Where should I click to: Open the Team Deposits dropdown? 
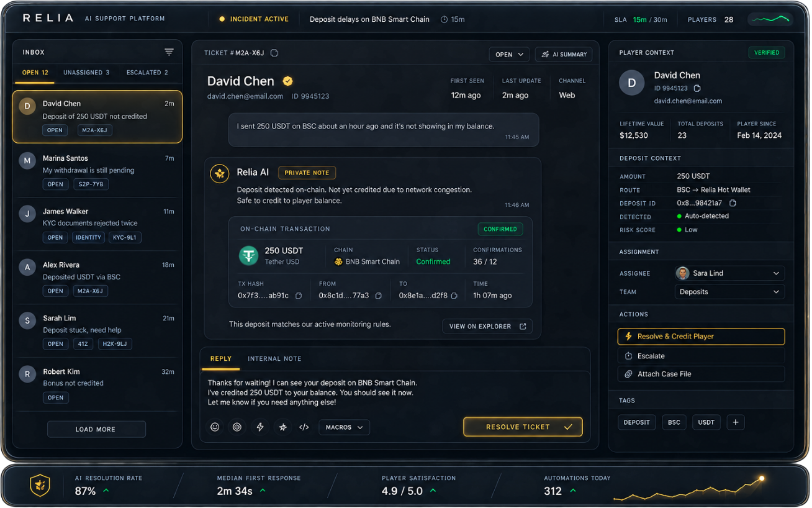click(729, 292)
